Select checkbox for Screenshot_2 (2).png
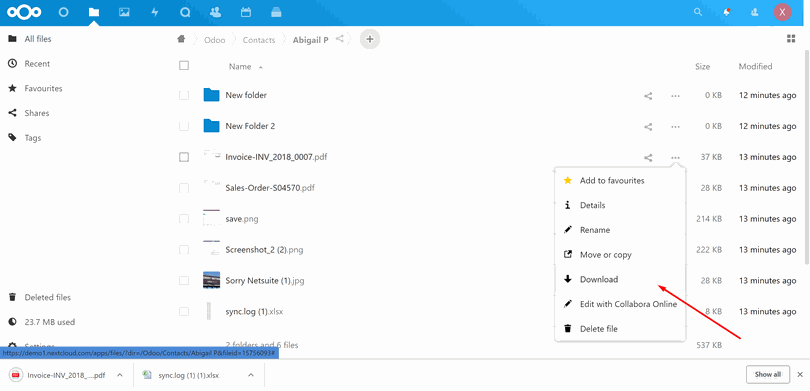The width and height of the screenshot is (810, 391). tap(184, 250)
